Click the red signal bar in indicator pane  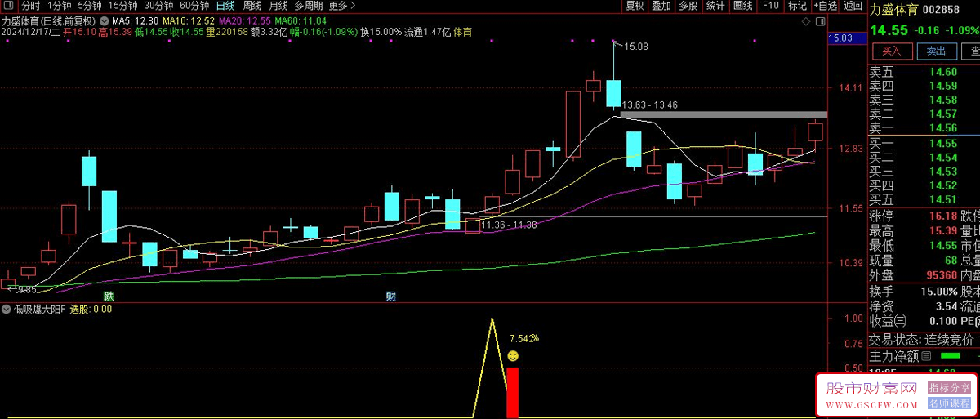pos(513,393)
